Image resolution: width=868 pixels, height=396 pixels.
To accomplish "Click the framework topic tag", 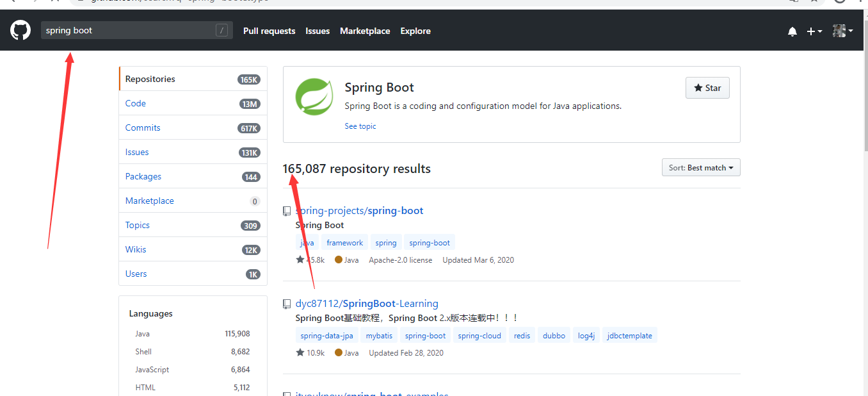I will [344, 243].
